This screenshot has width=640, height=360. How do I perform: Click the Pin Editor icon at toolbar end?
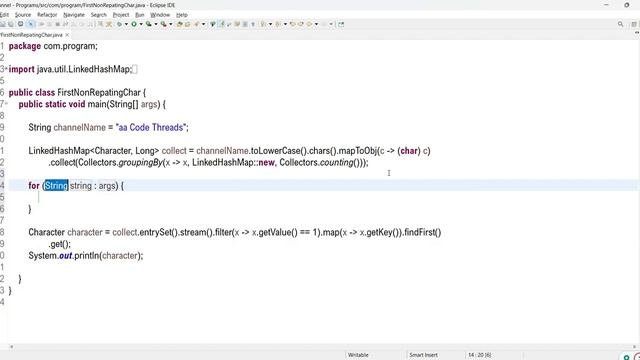[341, 24]
